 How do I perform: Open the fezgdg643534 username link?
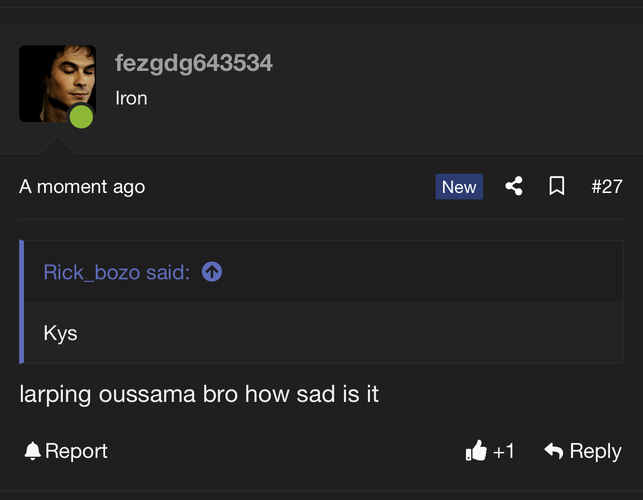click(x=194, y=63)
